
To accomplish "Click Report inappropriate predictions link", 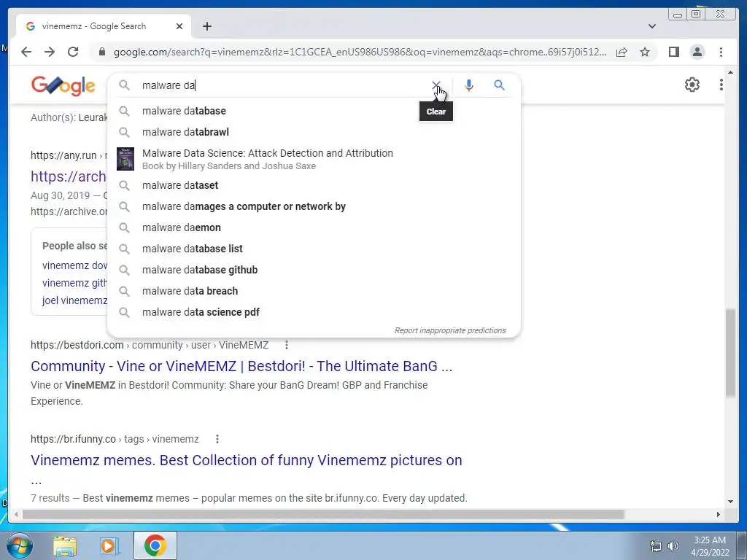I will (449, 330).
